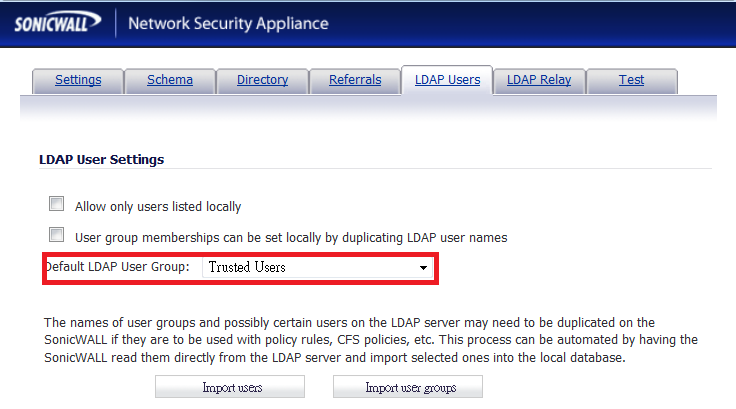Screen dimensions: 736x409
Task: Go to the Directory tab
Action: pos(262,80)
